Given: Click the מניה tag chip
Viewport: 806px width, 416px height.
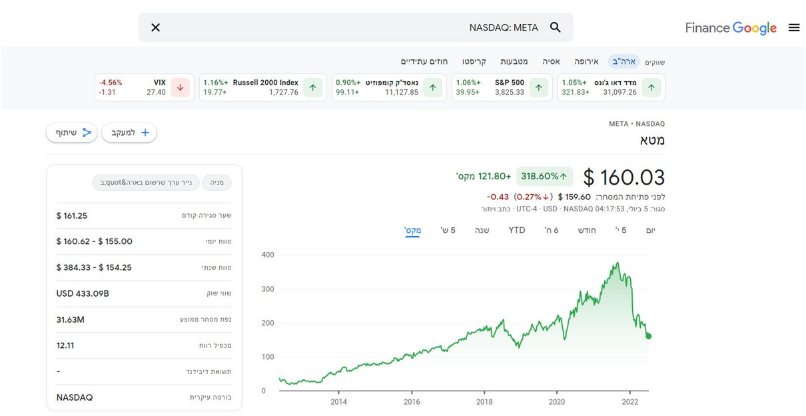Looking at the screenshot, I should pos(216,183).
